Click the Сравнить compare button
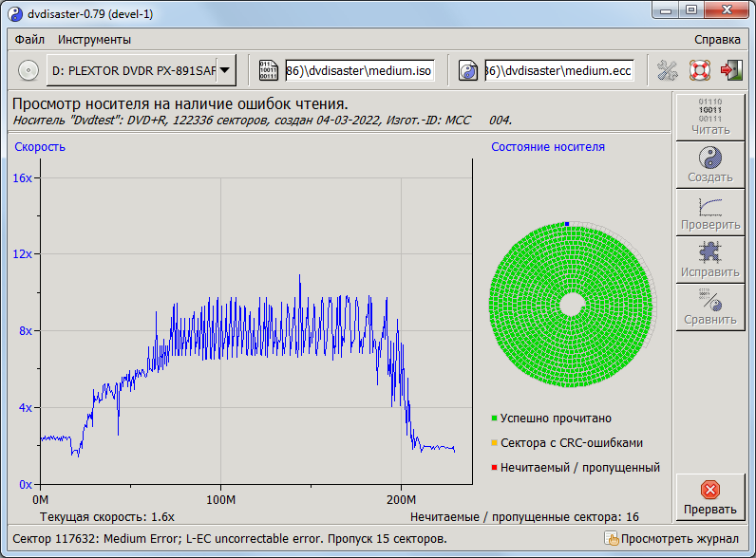 point(710,307)
